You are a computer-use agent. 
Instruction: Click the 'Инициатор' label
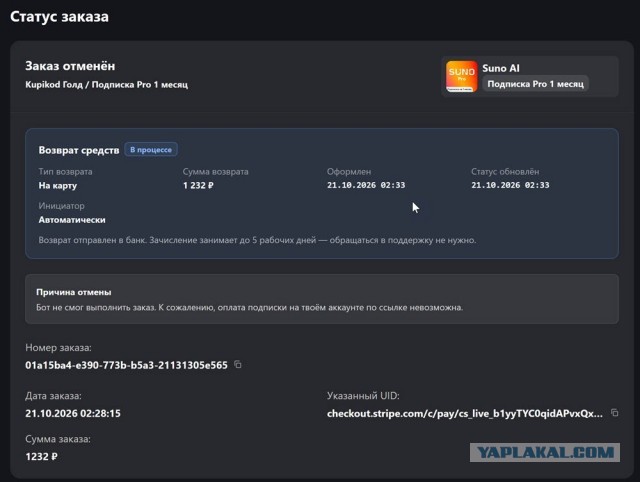pyautogui.click(x=61, y=206)
